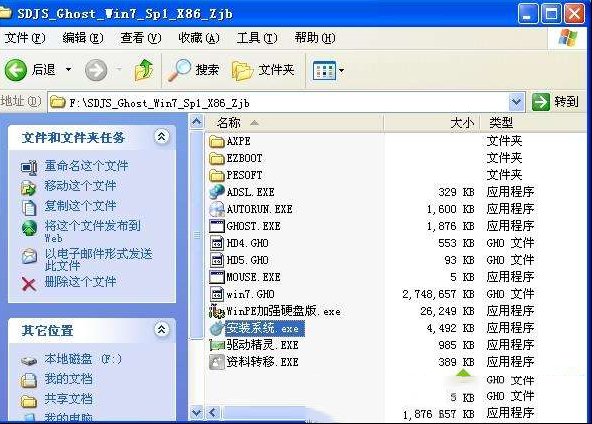Click the rename file icon
Viewport: 592px width, 424px height.
tap(29, 167)
